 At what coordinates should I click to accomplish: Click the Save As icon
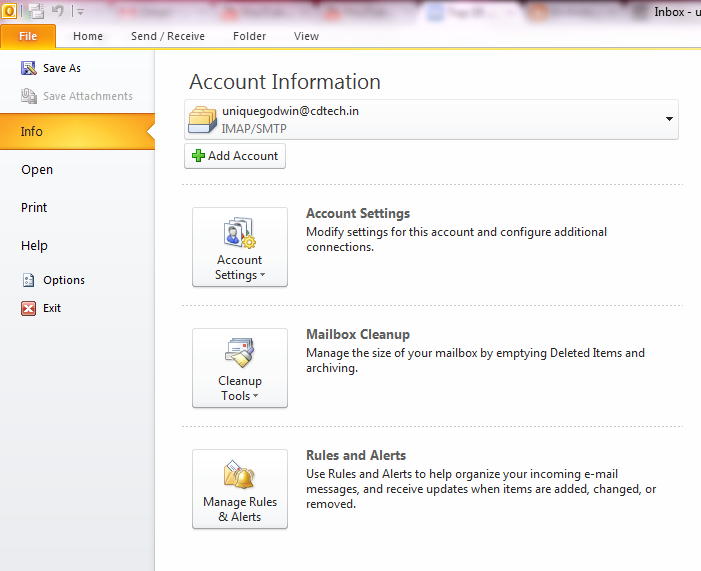(29, 68)
